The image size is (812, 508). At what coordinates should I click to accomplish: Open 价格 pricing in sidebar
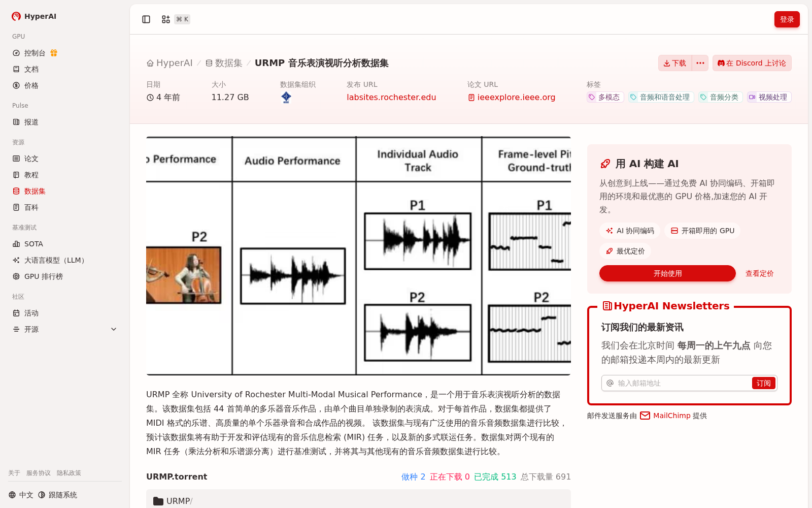coord(31,85)
